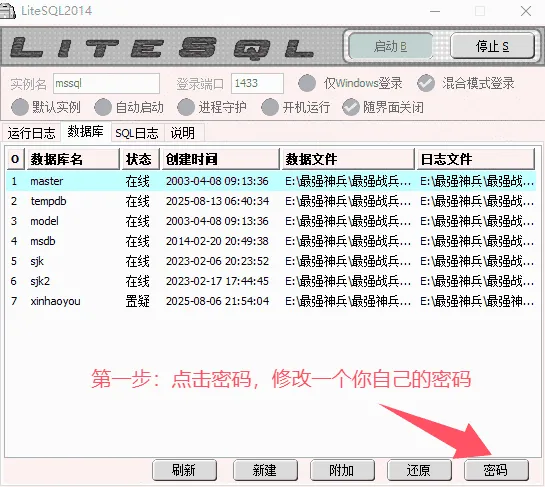Close the LiteSQL2014 window
This screenshot has width=545, height=487.
[526, 11]
